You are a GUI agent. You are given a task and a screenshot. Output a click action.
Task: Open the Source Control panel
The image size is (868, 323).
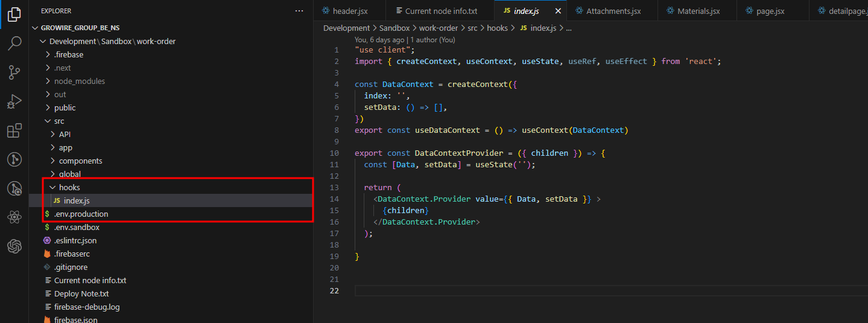tap(14, 72)
